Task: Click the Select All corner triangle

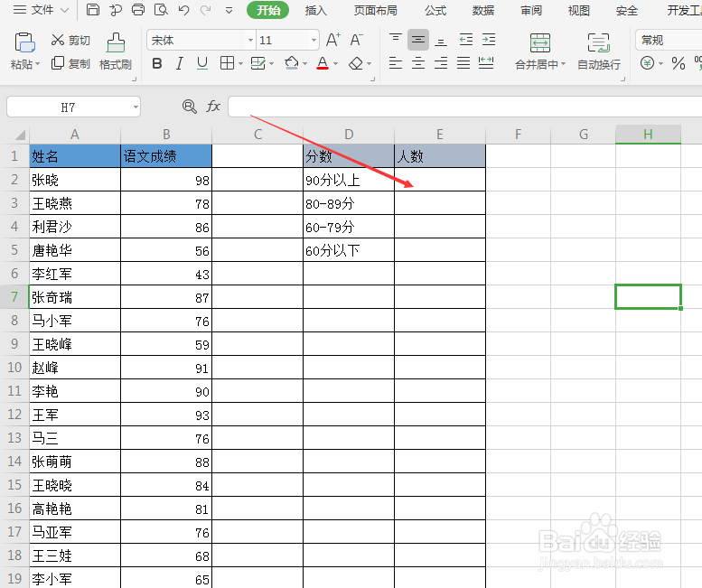Action: point(20,135)
